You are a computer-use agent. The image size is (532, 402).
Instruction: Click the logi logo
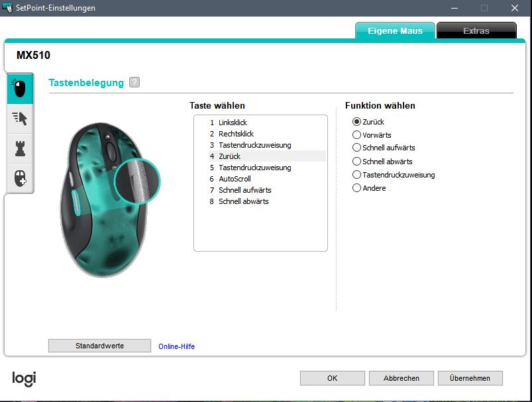24,379
